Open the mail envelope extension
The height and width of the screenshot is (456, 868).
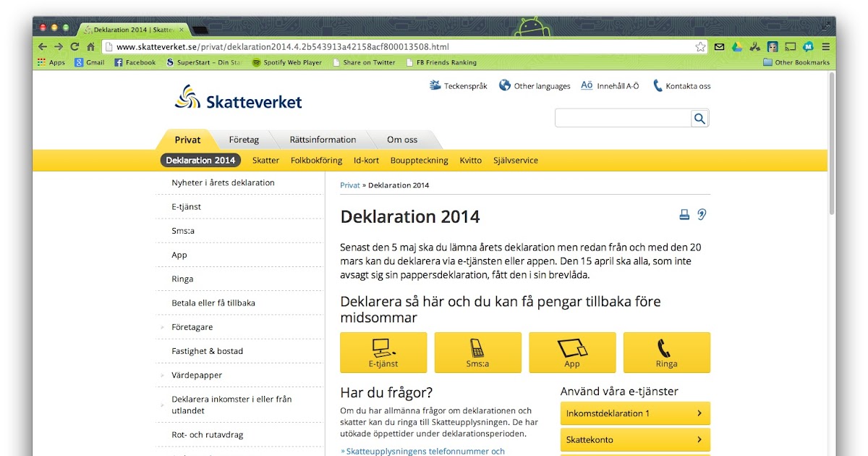[x=719, y=46]
